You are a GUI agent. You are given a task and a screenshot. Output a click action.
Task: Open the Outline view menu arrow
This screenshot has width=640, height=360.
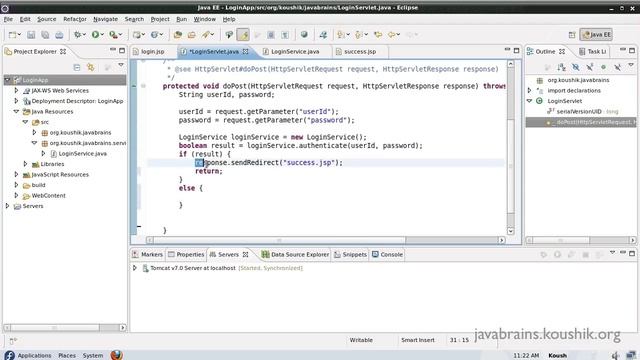[x=631, y=65]
